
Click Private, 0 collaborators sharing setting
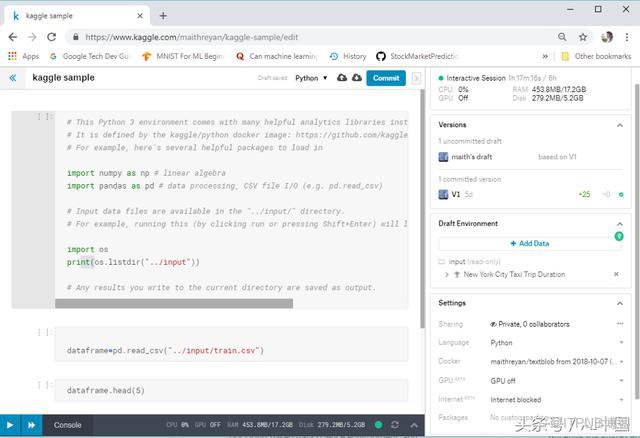[529, 324]
